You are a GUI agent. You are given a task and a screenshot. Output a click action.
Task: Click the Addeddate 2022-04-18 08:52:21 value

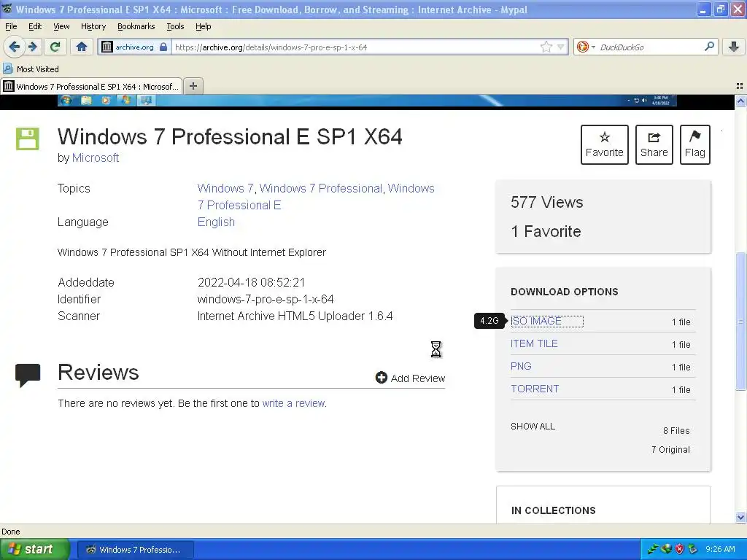pyautogui.click(x=251, y=282)
